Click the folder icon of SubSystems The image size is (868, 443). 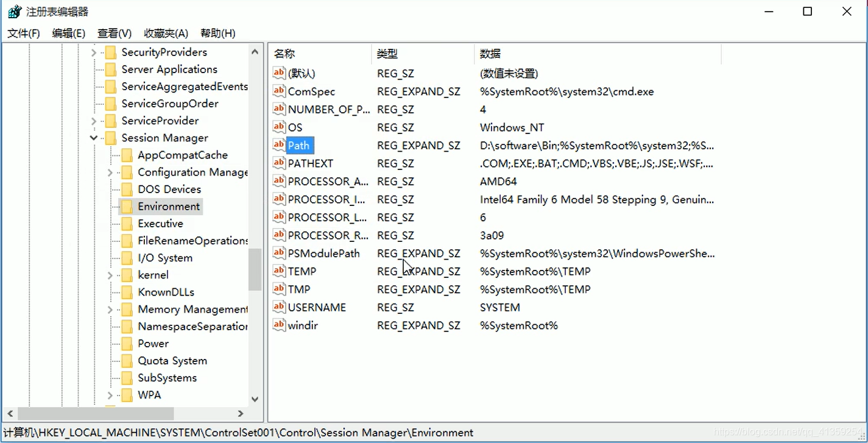[x=127, y=378]
